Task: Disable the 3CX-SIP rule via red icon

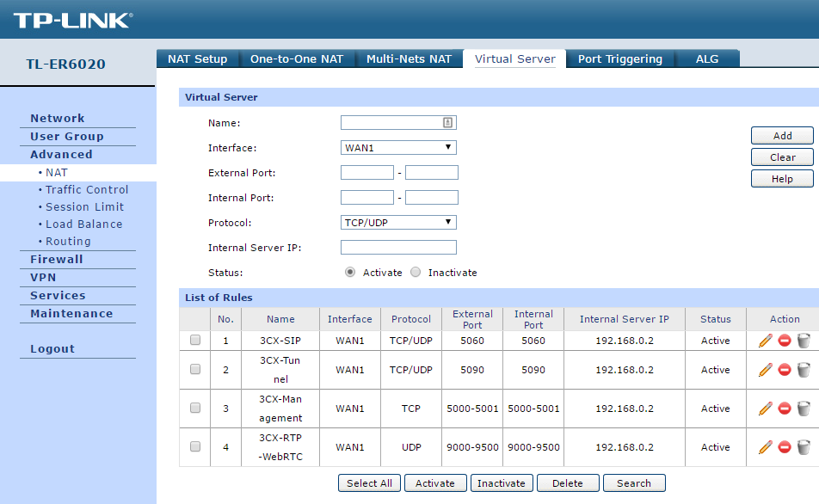Action: pyautogui.click(x=785, y=341)
